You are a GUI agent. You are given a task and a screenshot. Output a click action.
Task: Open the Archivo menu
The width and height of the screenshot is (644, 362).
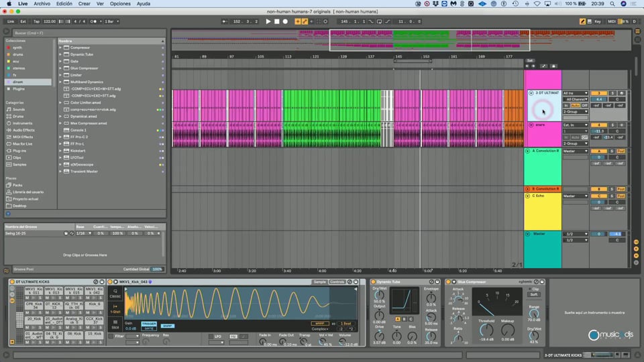[x=42, y=4]
